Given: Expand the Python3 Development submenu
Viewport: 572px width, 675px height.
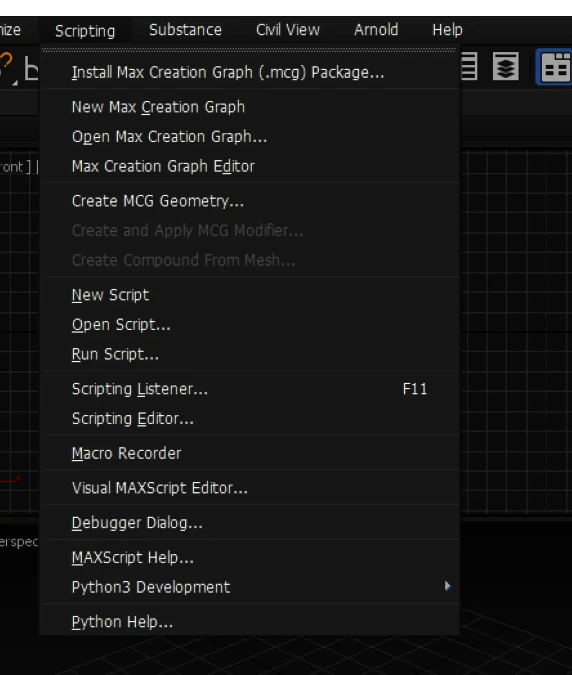Looking at the screenshot, I should coord(251,587).
